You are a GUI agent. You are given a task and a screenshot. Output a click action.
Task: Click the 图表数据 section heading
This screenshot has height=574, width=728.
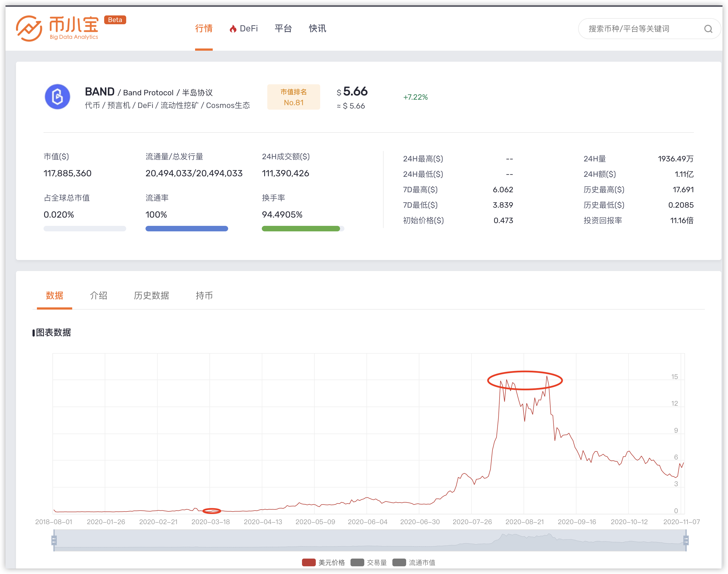pyautogui.click(x=53, y=333)
